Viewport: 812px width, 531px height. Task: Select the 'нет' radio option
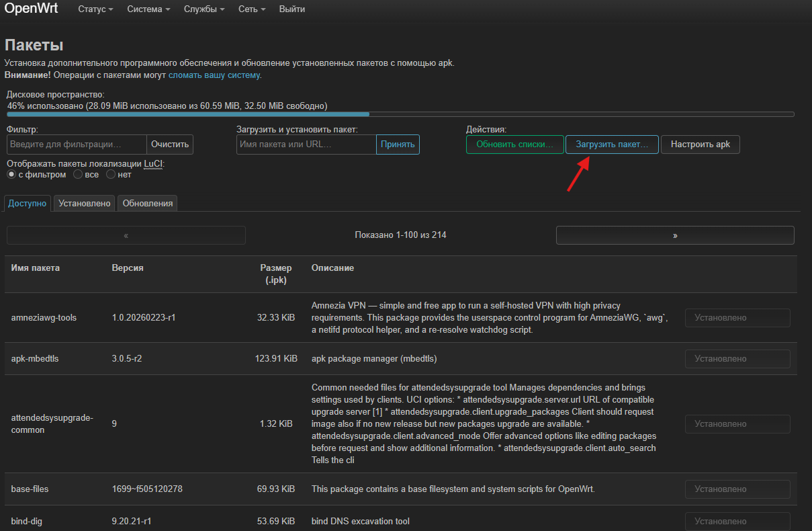point(111,175)
